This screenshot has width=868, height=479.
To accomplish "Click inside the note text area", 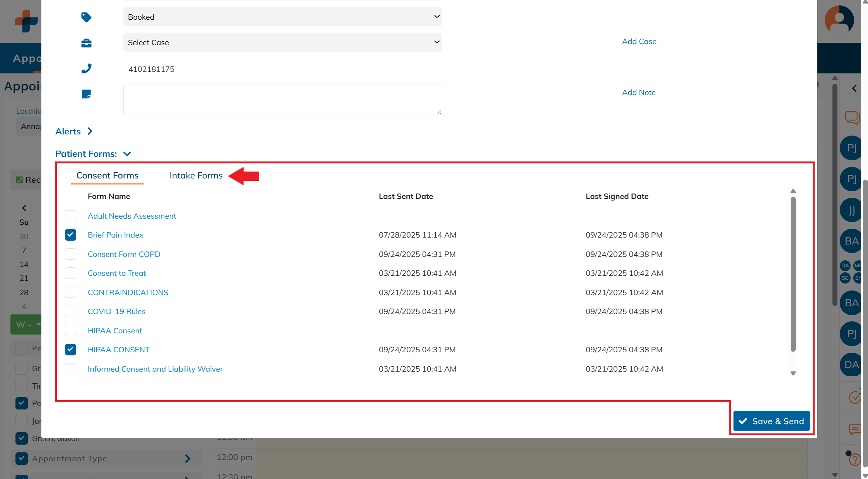I will point(282,99).
